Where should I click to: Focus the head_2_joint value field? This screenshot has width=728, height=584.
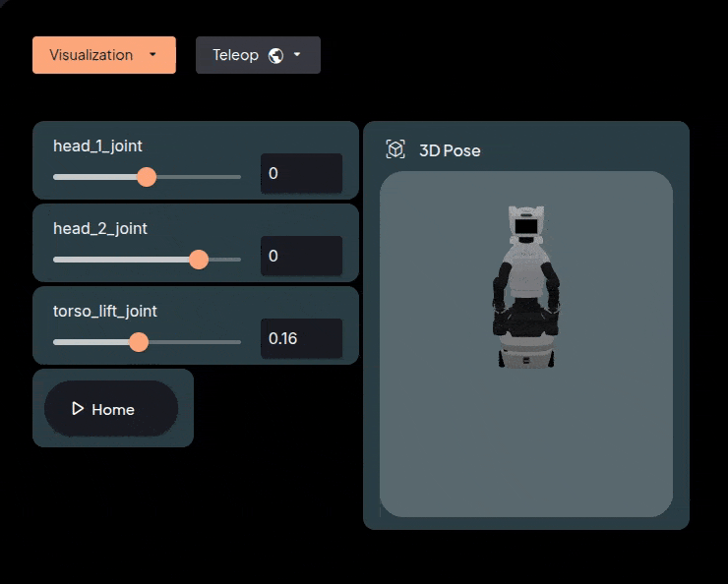(x=301, y=256)
